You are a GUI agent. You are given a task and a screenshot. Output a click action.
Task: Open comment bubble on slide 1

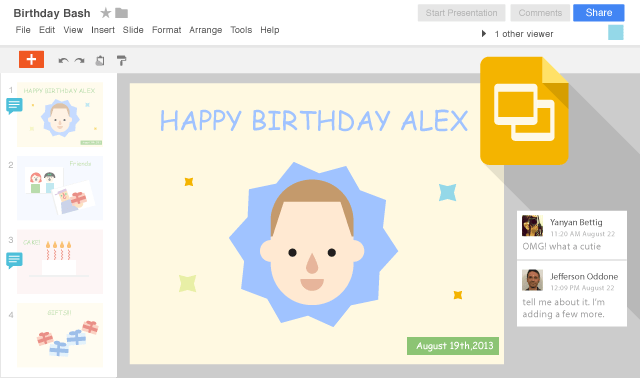click(x=14, y=106)
